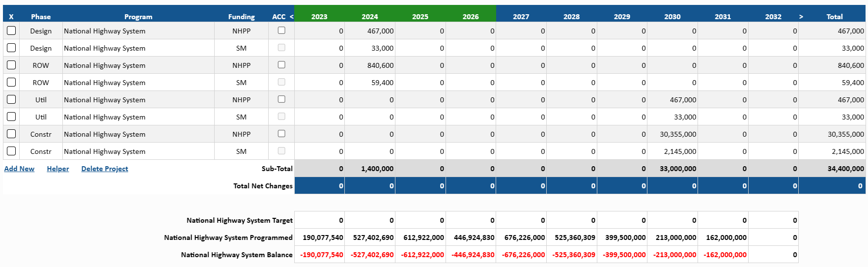This screenshot has height=267, width=868.
Task: Edit the 30,355,000 cell in 2030 column
Action: coord(672,134)
